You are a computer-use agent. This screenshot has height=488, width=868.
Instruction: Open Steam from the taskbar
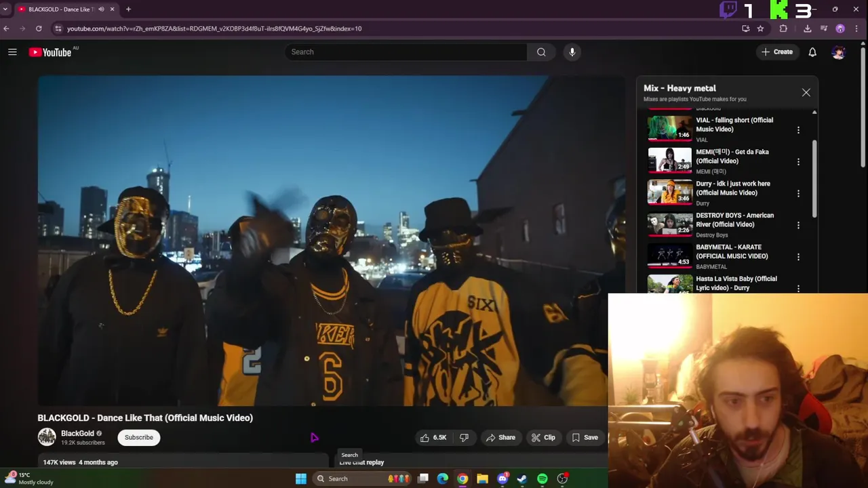click(522, 479)
